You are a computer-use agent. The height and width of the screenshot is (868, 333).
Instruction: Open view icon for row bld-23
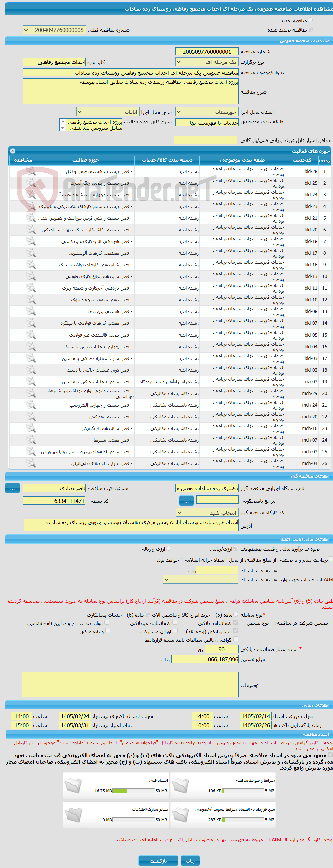coord(31,206)
